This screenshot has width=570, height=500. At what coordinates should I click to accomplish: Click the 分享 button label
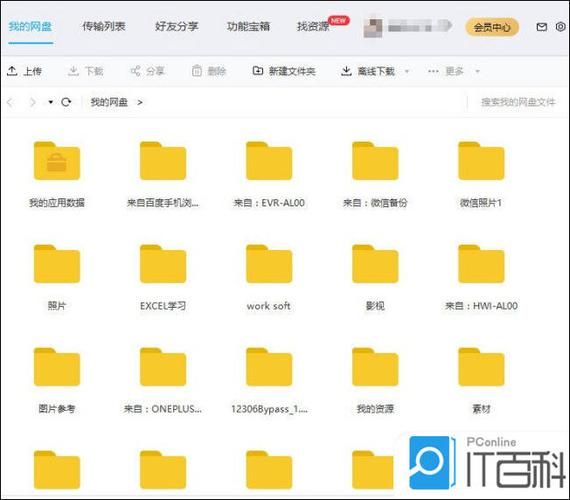coord(156,71)
